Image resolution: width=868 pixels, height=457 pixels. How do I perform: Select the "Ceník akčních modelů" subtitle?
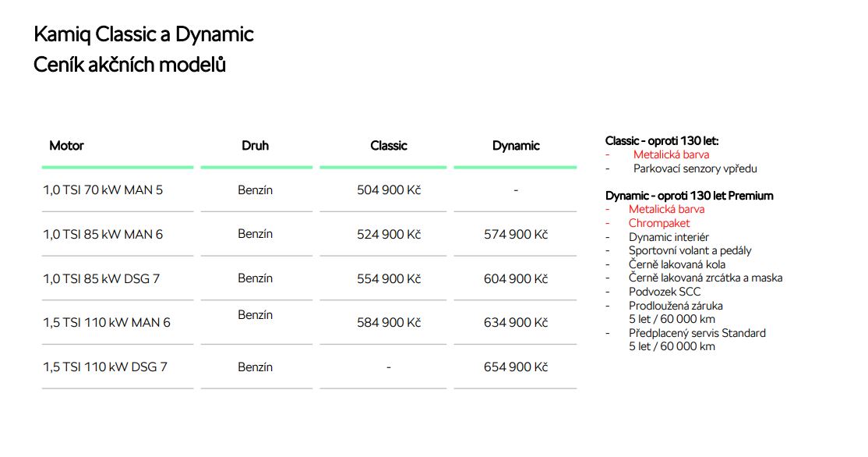(129, 65)
